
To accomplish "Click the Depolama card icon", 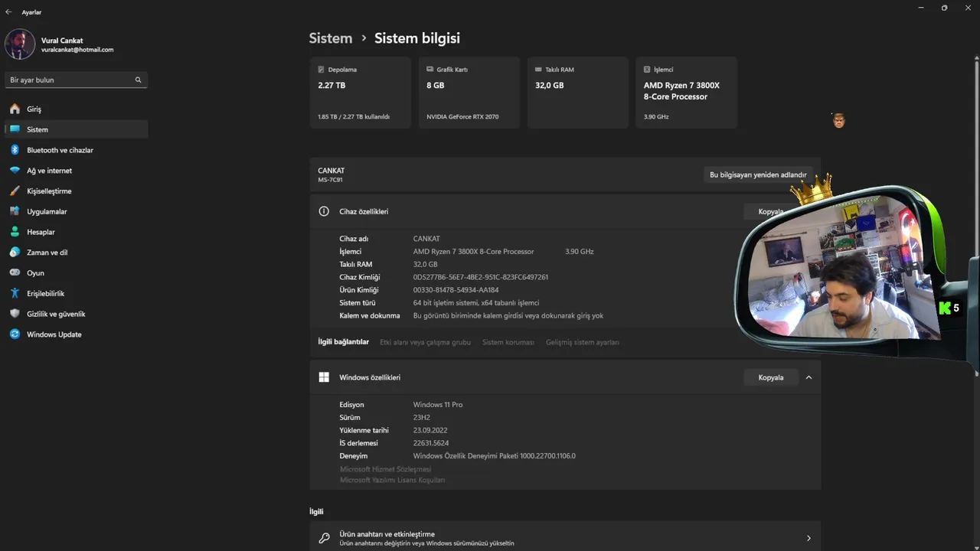I will [321, 70].
